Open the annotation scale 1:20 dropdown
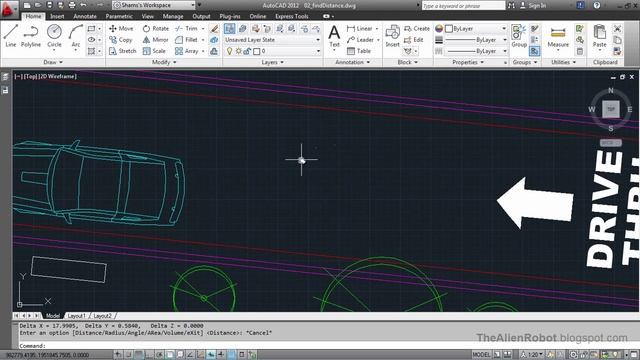Screen dimensions: 640x360 533,354
